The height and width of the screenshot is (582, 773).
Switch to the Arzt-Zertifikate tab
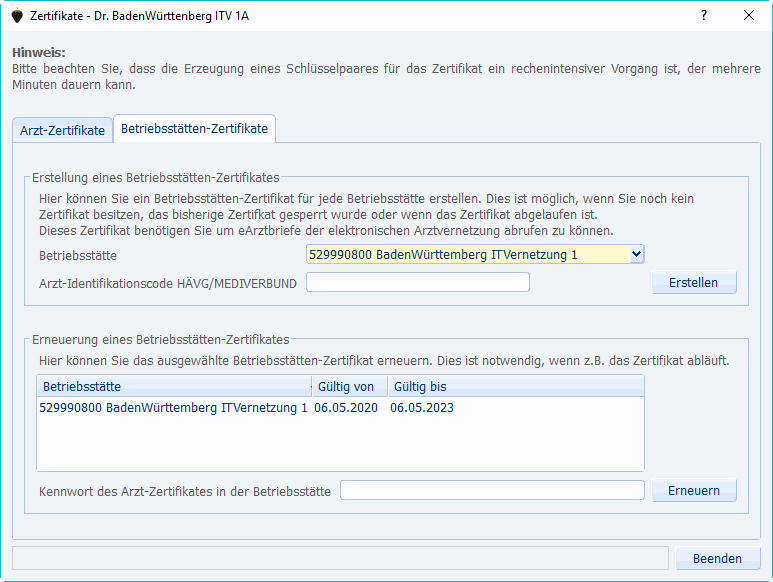pos(63,130)
